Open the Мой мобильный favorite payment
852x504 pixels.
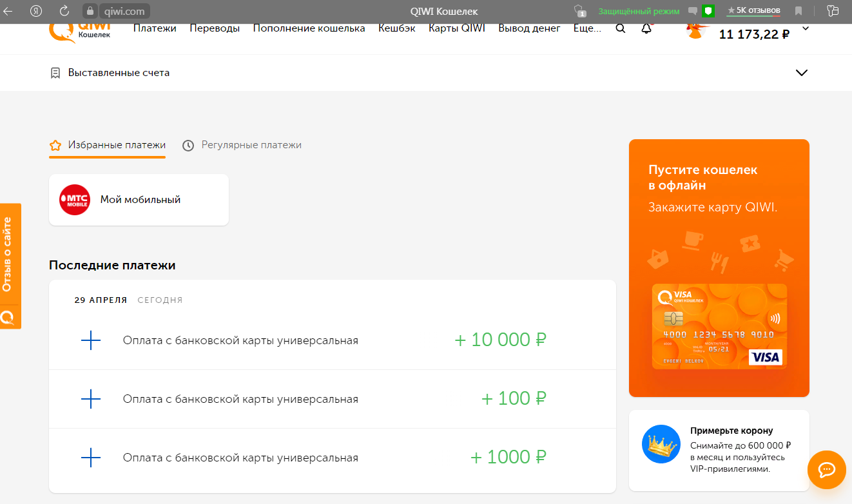139,200
